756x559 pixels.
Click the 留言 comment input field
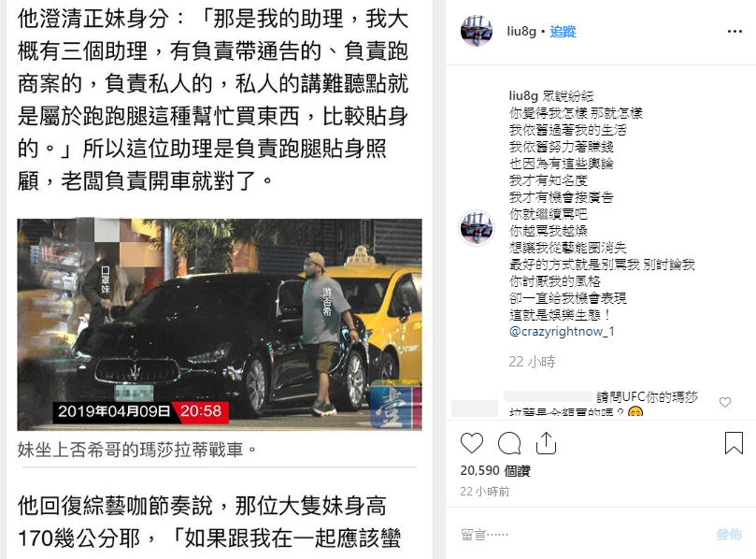click(x=578, y=534)
